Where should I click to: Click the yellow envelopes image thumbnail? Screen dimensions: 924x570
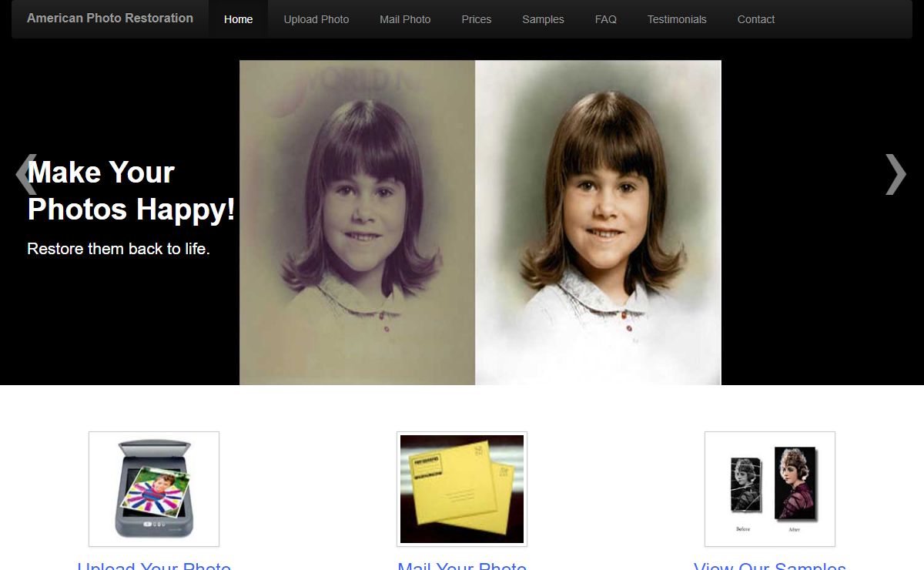[x=462, y=489]
